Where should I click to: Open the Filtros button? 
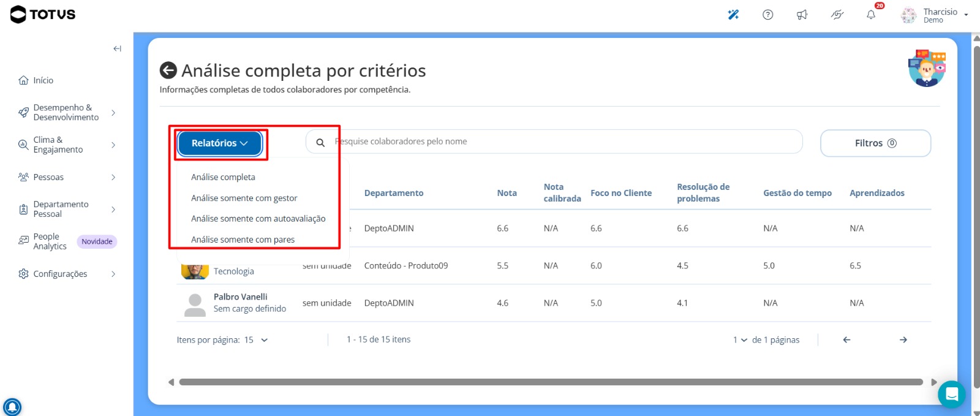point(875,143)
